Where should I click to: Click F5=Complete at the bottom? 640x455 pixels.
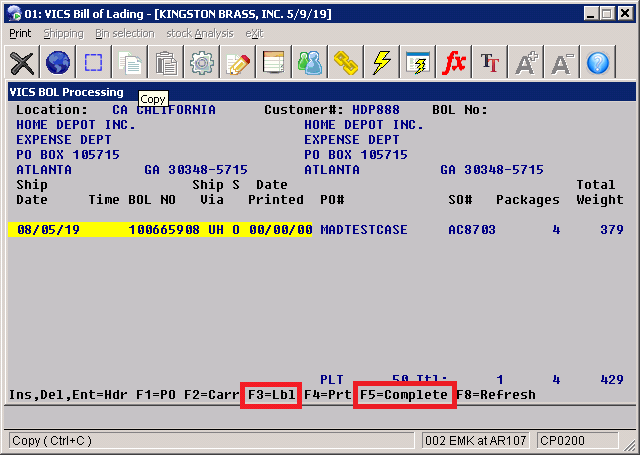tap(405, 395)
